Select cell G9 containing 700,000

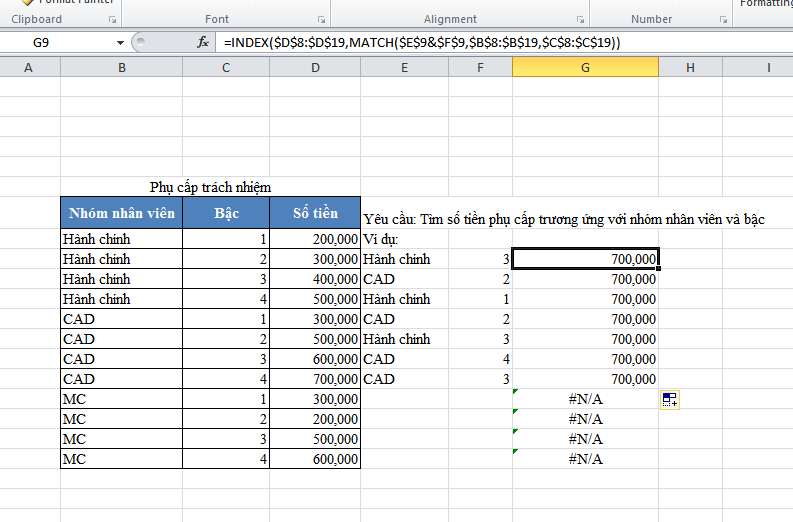point(585,259)
